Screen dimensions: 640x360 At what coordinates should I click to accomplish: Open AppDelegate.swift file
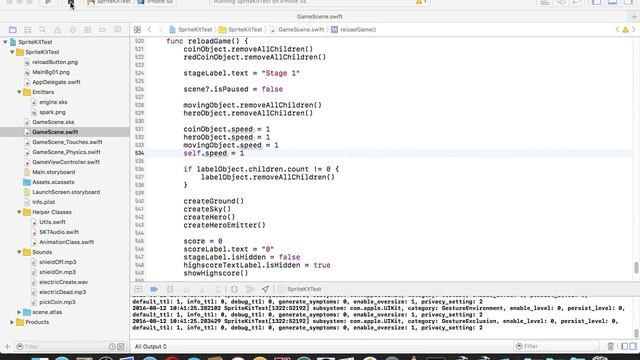[x=56, y=82]
